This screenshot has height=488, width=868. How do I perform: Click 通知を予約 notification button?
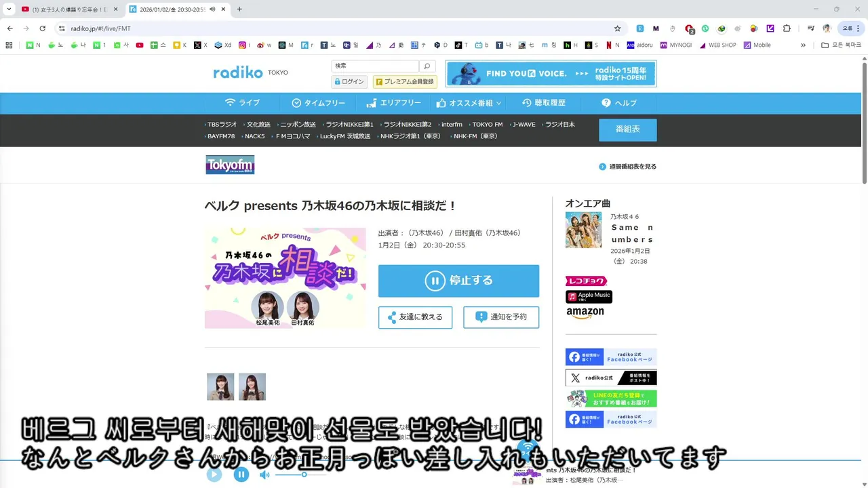(x=501, y=317)
